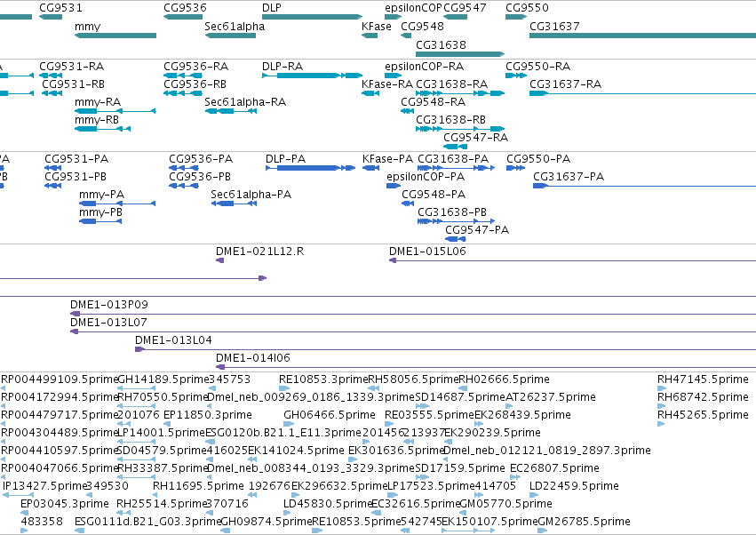Click the epsilonCOP-PA protein label

point(426,177)
